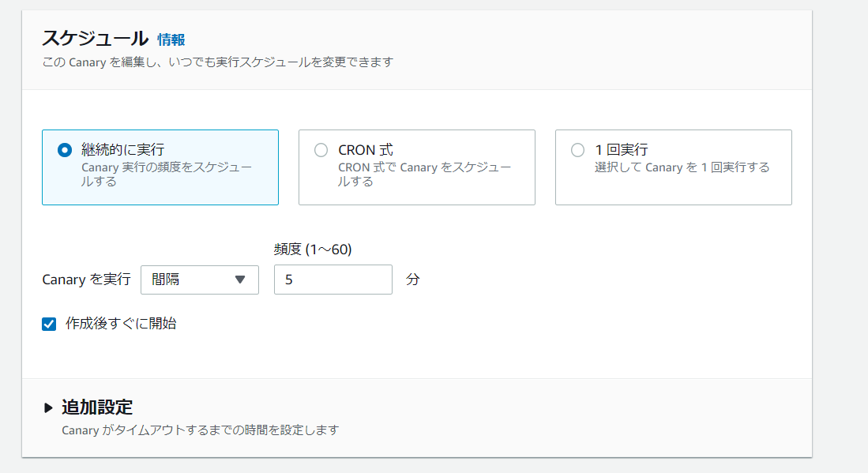Click the スケジュール section heading
The width and height of the screenshot is (868, 473).
point(95,38)
